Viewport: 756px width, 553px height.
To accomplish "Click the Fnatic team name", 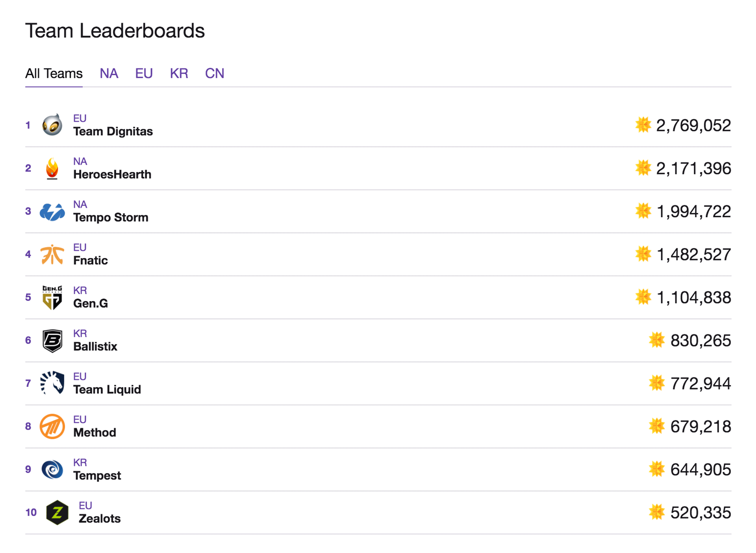I will (x=91, y=261).
